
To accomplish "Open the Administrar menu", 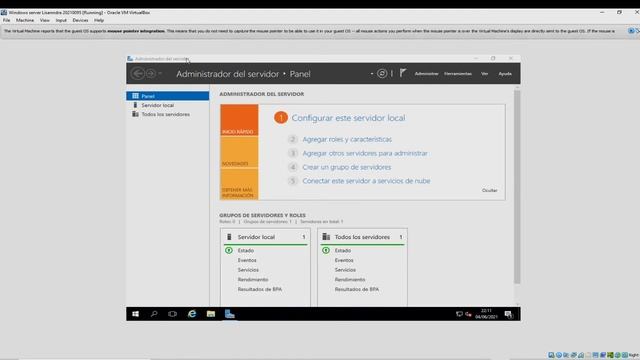I will pyautogui.click(x=426, y=74).
